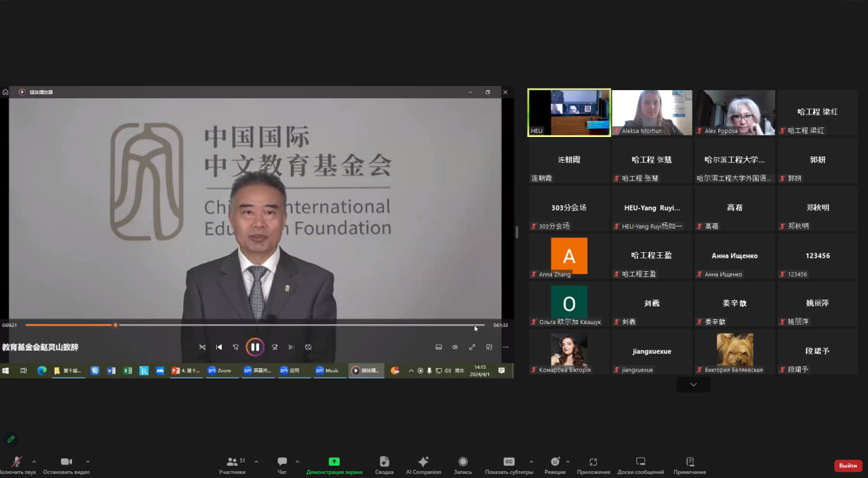The height and width of the screenshot is (478, 868).
Task: Open the Participants panel
Action: pos(232,464)
